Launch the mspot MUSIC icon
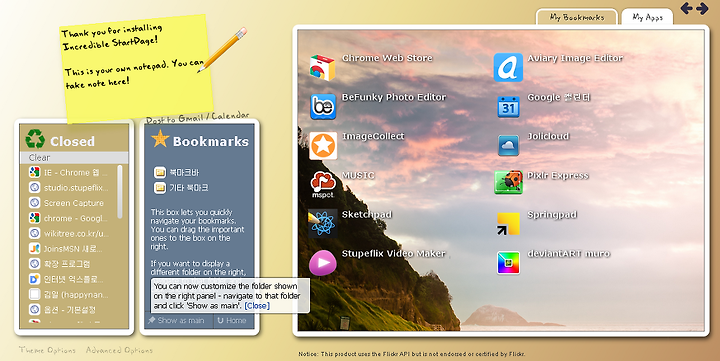Image resolution: width=720 pixels, height=361 pixels. (323, 185)
